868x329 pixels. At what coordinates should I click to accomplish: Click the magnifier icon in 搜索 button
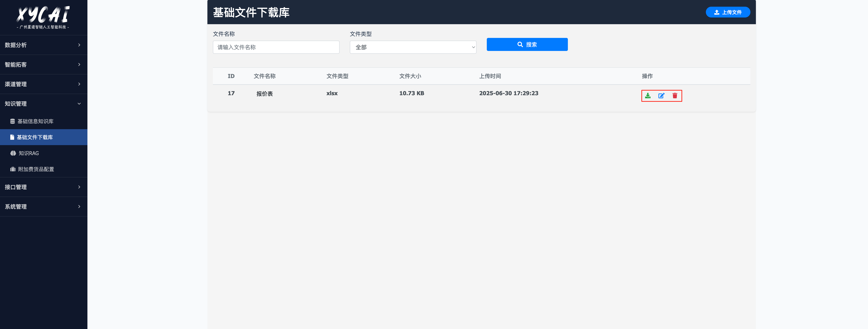(x=520, y=44)
